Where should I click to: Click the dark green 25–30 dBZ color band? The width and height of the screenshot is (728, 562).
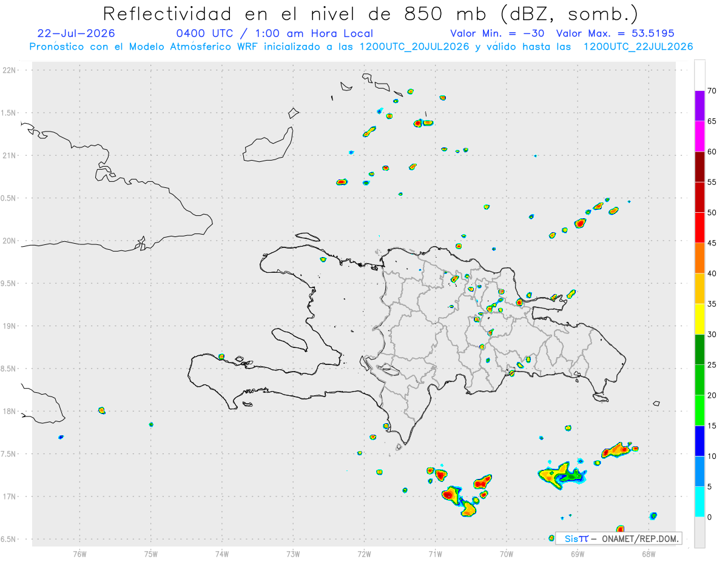pyautogui.click(x=699, y=350)
